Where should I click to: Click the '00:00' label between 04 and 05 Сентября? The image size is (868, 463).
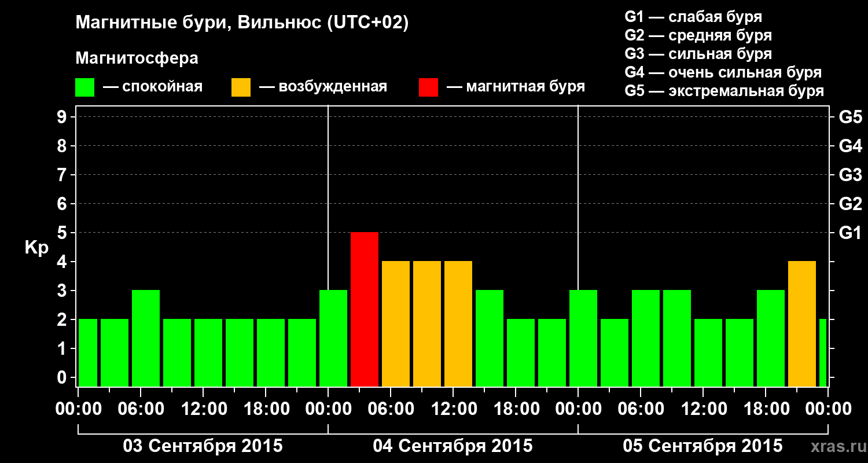tap(578, 409)
